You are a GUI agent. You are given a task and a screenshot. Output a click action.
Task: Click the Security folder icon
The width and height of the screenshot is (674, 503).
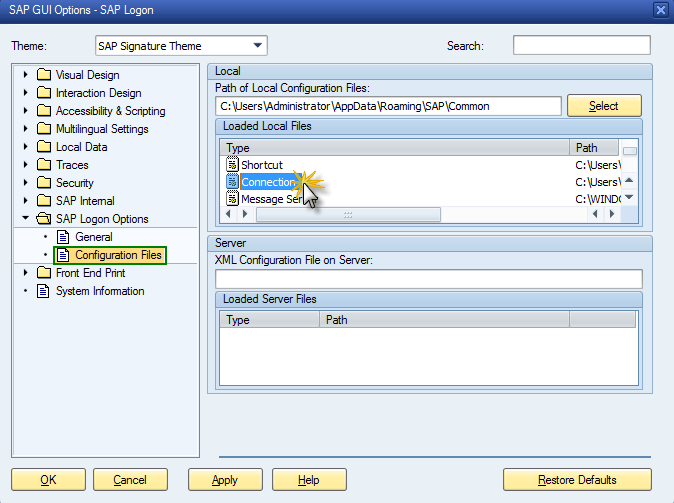[x=44, y=183]
